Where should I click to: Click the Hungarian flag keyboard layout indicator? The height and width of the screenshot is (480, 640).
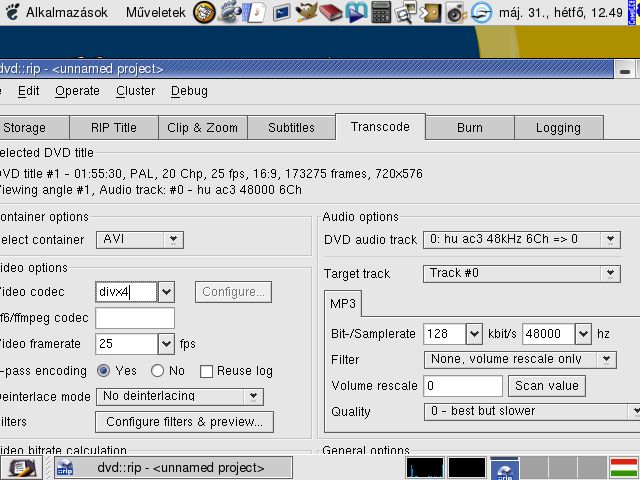(624, 468)
